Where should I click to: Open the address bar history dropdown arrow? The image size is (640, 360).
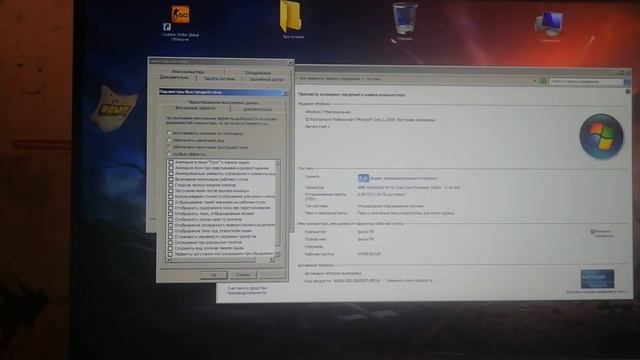pyautogui.click(x=535, y=81)
